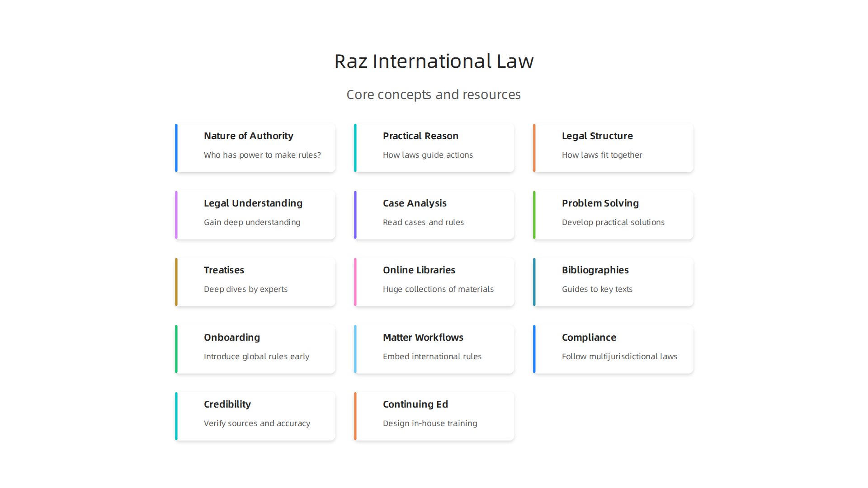Click the 'Raz International Law' heading
The width and height of the screenshot is (868, 488).
tap(434, 61)
